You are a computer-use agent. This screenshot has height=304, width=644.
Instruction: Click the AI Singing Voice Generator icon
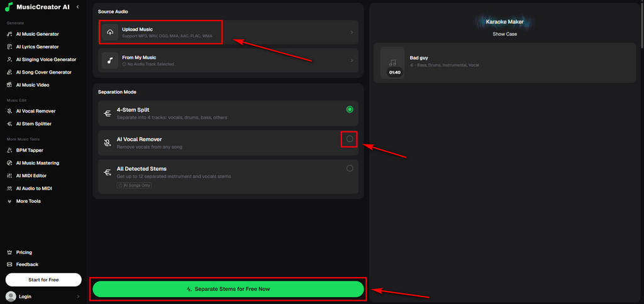tap(9, 60)
